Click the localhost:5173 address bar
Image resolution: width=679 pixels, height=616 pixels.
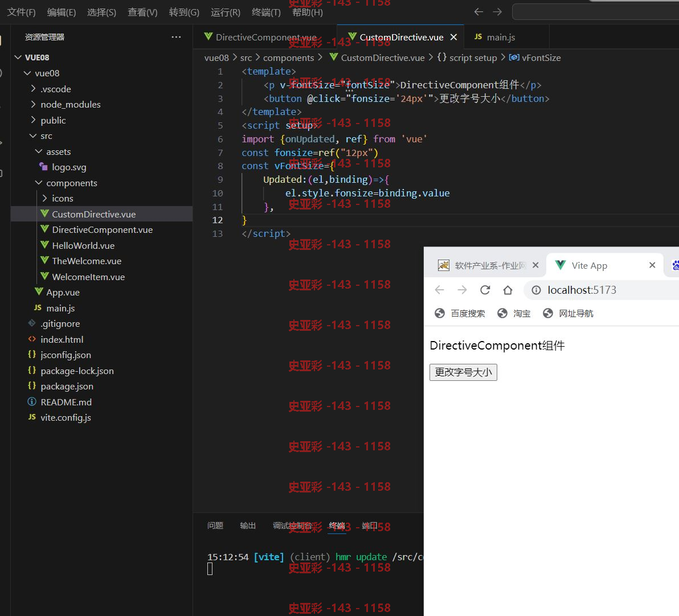(601, 290)
